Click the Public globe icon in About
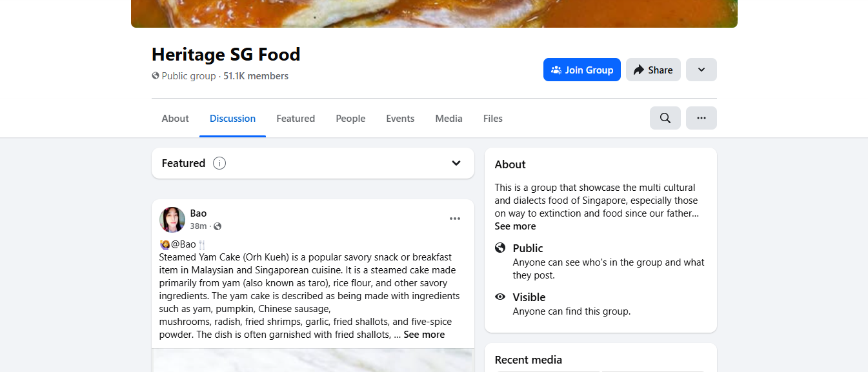The width and height of the screenshot is (868, 372). click(500, 248)
